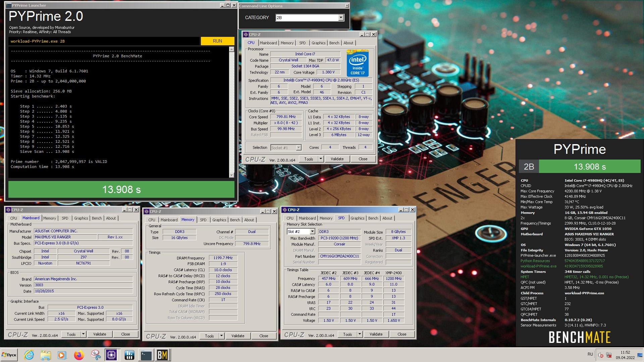This screenshot has width=644, height=362.
Task: Click the PYPrime Launcher title bar icon
Action: (9, 5)
